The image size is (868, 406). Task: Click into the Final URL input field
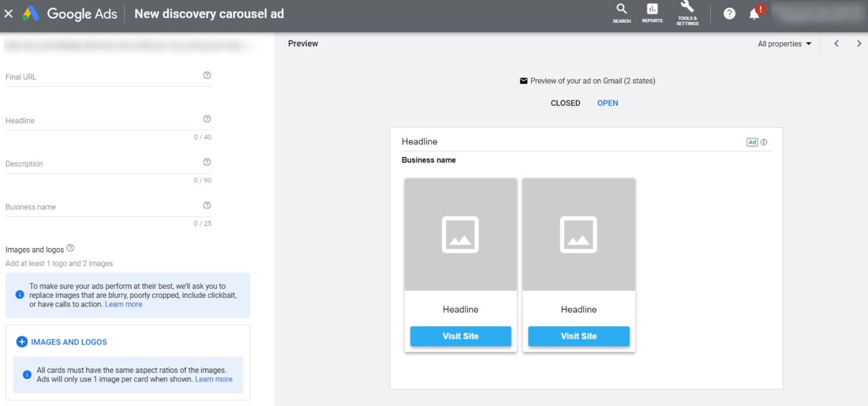[x=102, y=77]
